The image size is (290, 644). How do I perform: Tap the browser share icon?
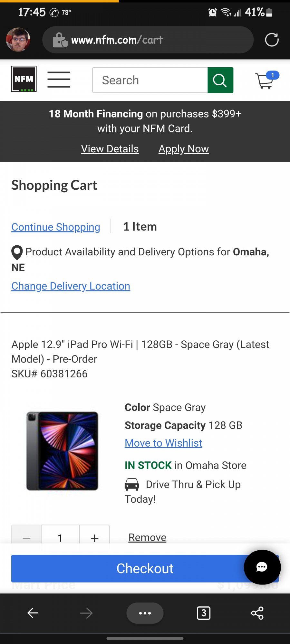(x=257, y=613)
